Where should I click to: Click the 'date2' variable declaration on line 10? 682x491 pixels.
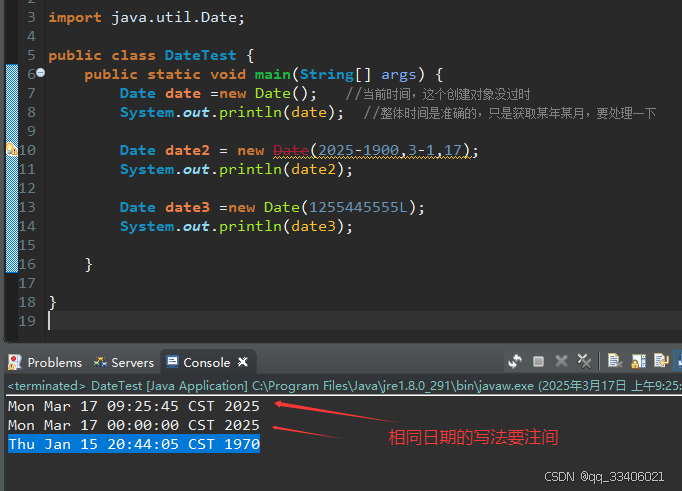tap(187, 150)
